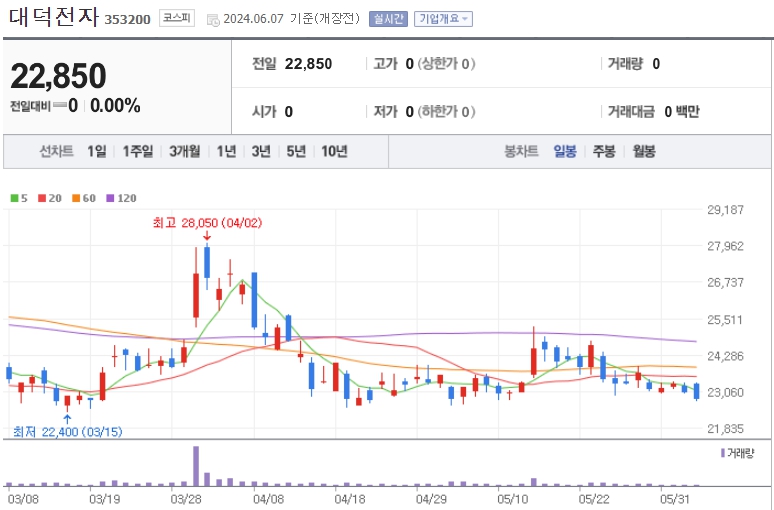Select the 3개월 line chart tab
774x510 pixels.
point(185,151)
